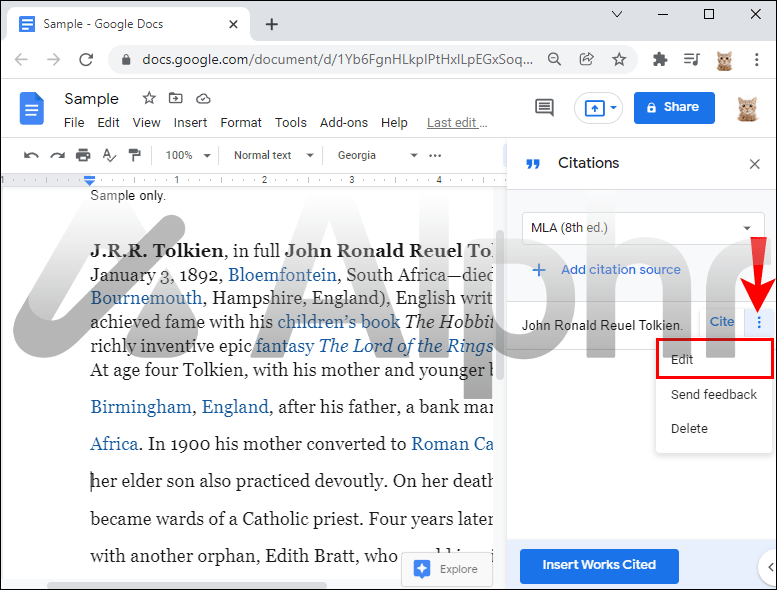The height and width of the screenshot is (590, 777).
Task: Click the Print icon in toolbar
Action: pyautogui.click(x=83, y=156)
